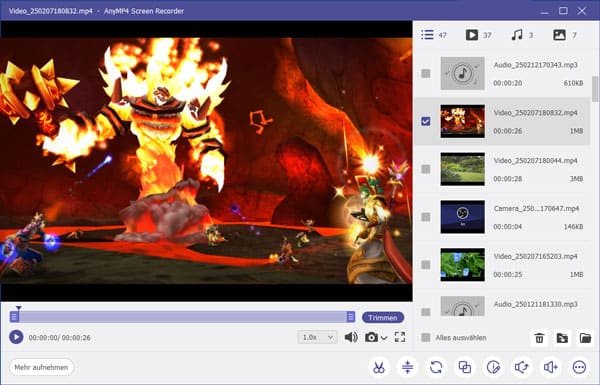Toggle the Alles auswählen checkbox
Screen dimensions: 600x385
(x=426, y=338)
